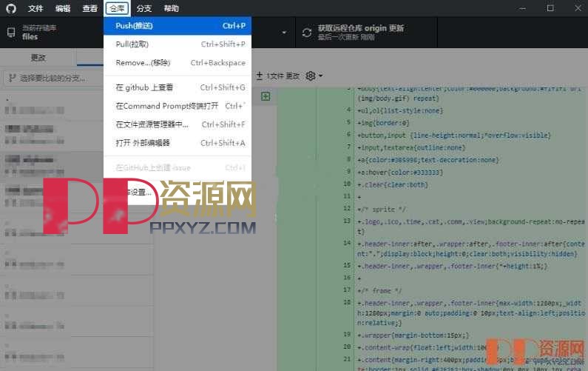
Task: Select 在 github 上查看 menu entry
Action: click(x=178, y=87)
